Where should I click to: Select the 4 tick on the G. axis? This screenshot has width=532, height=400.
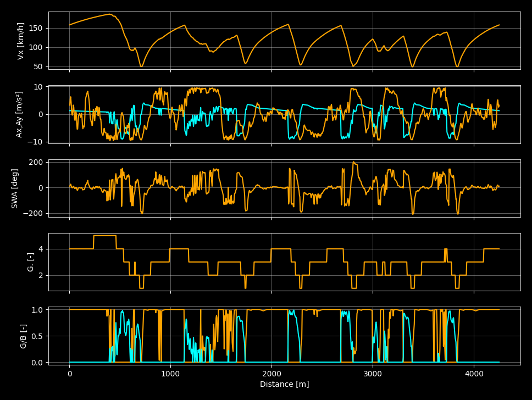click(x=41, y=249)
